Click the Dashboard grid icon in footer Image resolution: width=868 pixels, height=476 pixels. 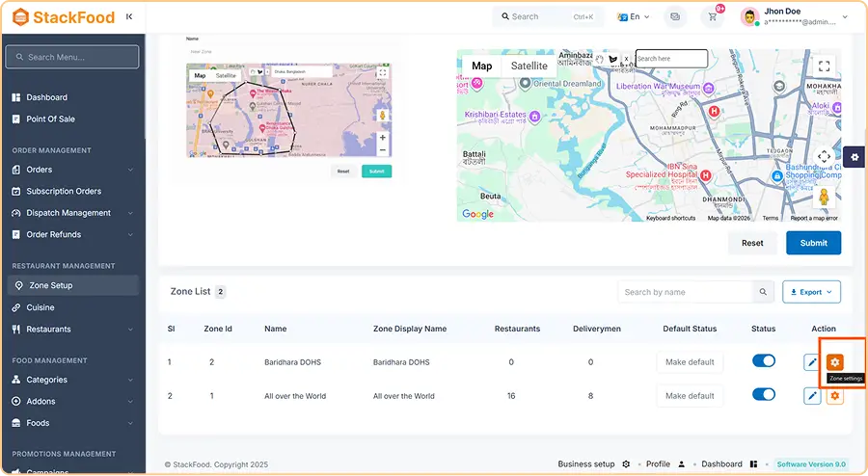(x=753, y=464)
